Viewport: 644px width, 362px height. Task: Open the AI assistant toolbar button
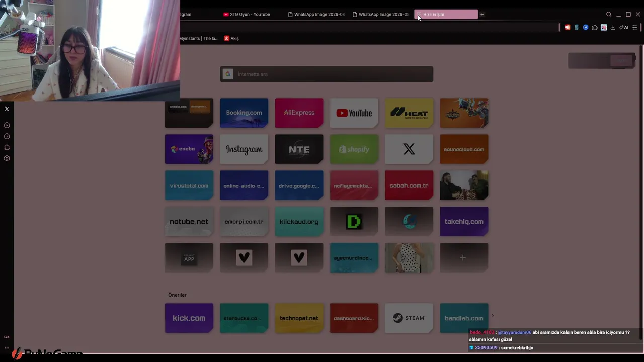click(624, 27)
